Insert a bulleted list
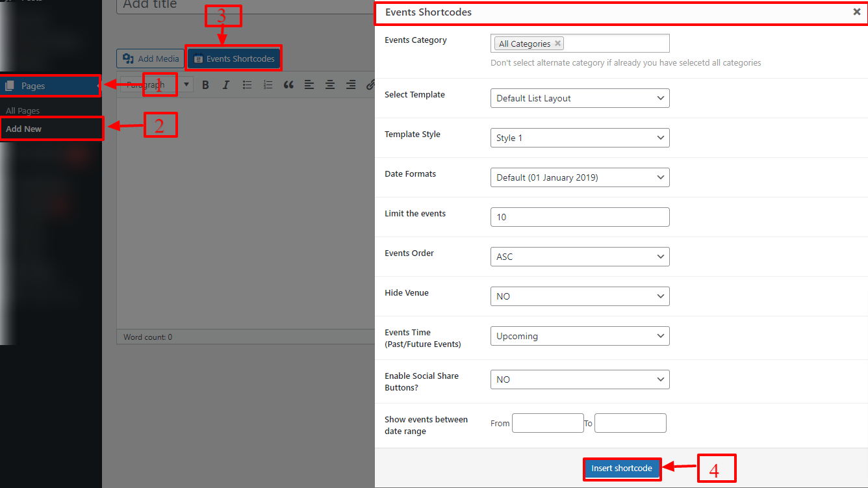Screen dimensions: 868x488 247,85
